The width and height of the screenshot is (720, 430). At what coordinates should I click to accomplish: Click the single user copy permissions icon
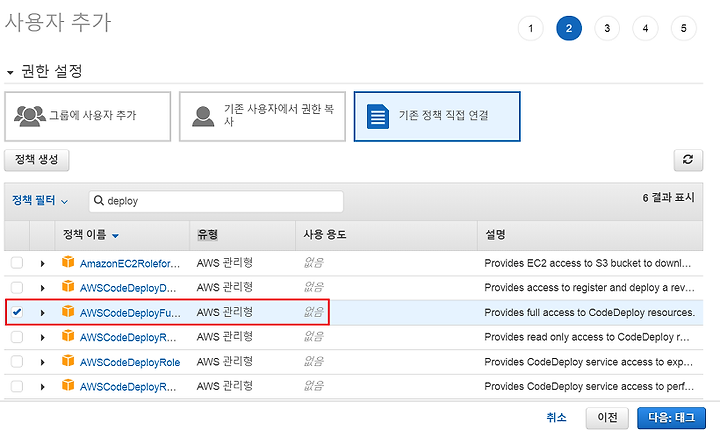[203, 116]
